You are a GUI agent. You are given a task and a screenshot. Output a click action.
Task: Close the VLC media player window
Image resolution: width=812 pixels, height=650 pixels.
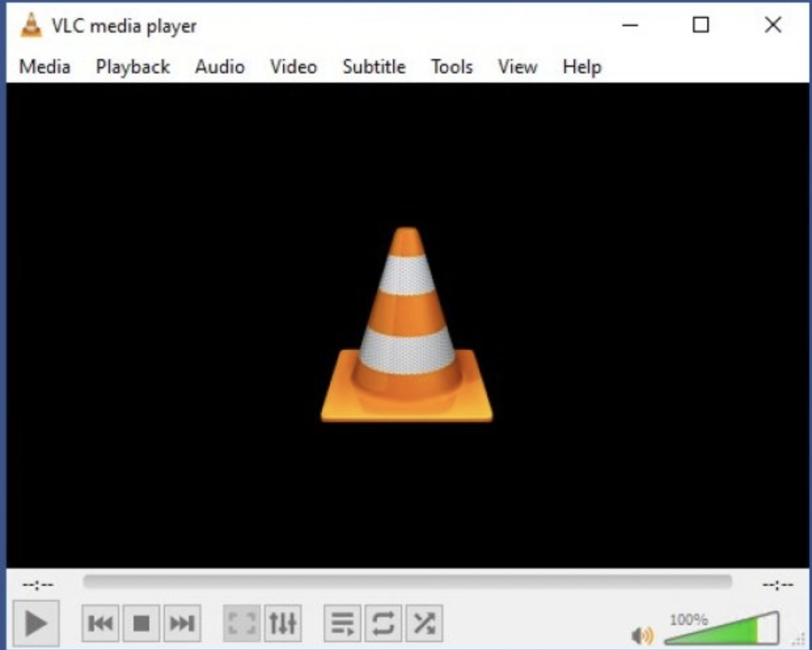773,25
